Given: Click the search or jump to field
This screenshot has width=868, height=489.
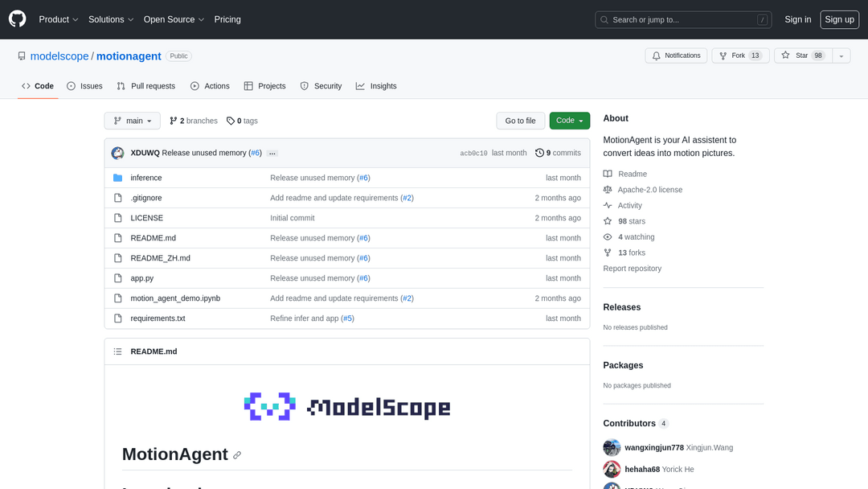Looking at the screenshot, I should pos(683,19).
